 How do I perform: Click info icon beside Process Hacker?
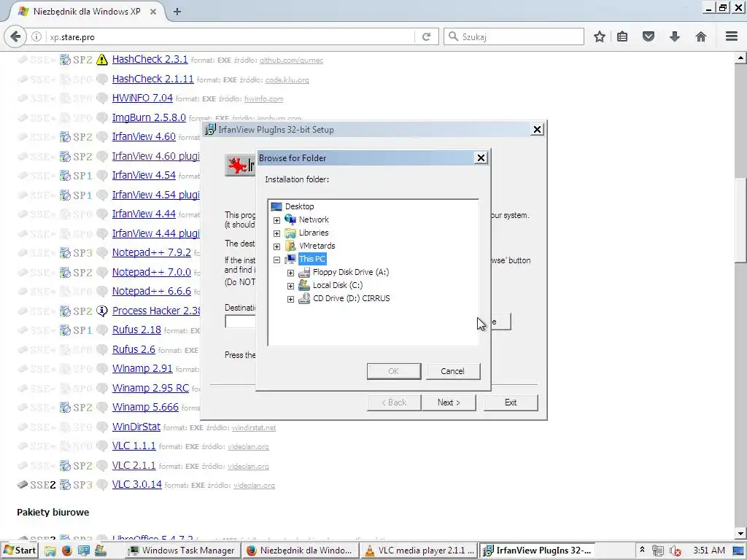(x=102, y=311)
